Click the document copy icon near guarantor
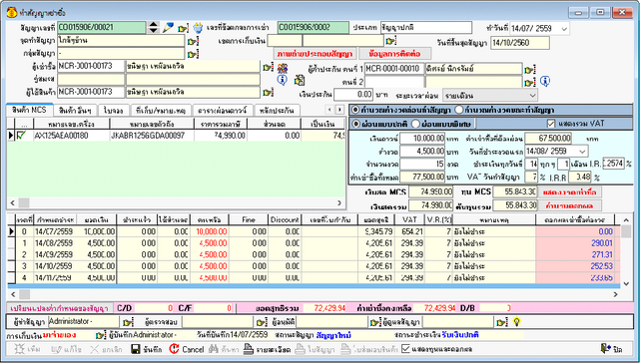641x364 pixels. click(x=300, y=80)
